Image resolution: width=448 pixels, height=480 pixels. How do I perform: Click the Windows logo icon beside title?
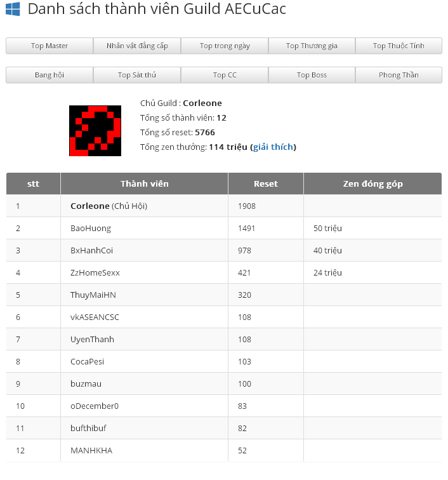(x=13, y=9)
